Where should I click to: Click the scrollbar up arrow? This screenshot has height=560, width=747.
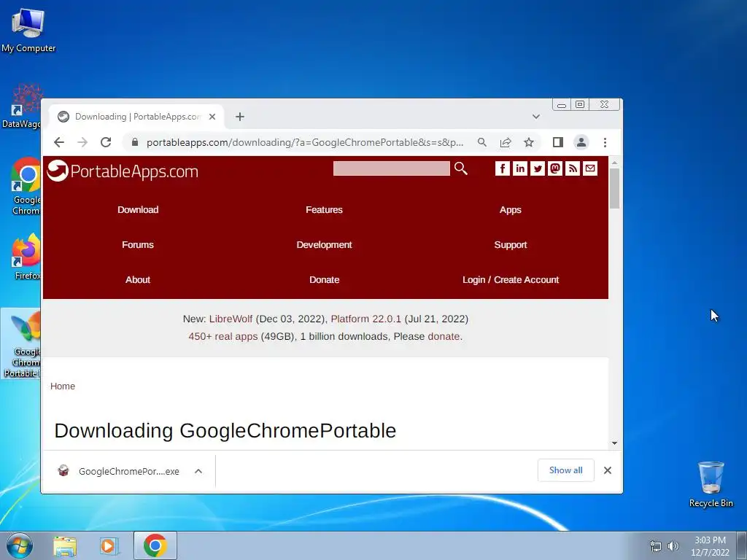point(614,163)
